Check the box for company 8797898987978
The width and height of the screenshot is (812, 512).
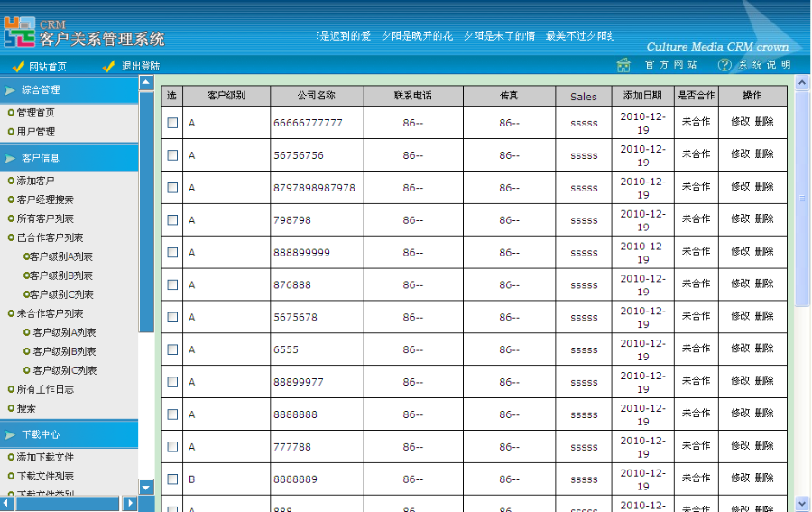(172, 188)
